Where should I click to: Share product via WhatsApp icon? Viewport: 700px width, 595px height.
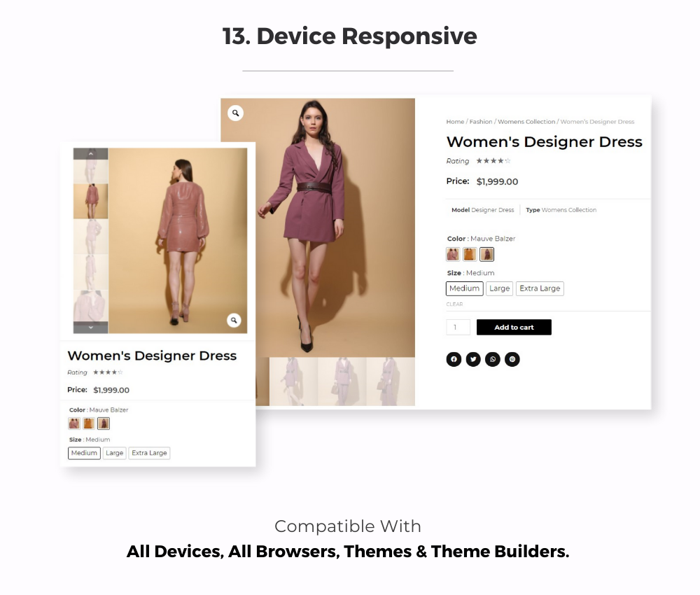pyautogui.click(x=493, y=359)
